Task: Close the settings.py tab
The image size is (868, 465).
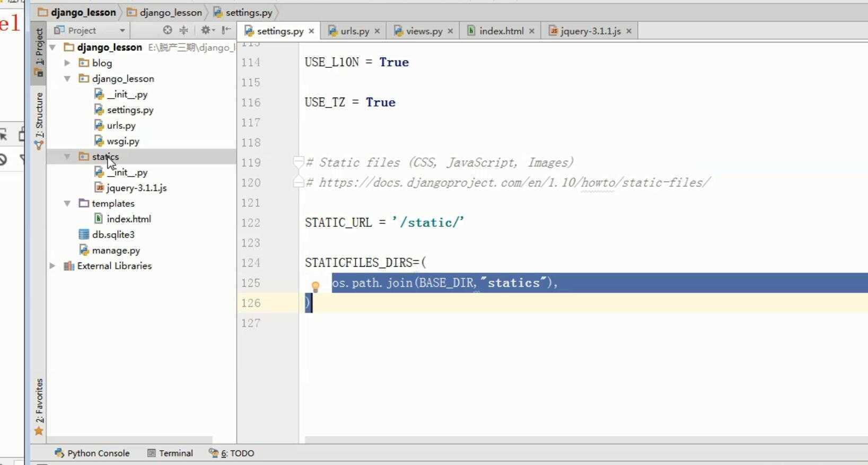Action: [x=311, y=31]
